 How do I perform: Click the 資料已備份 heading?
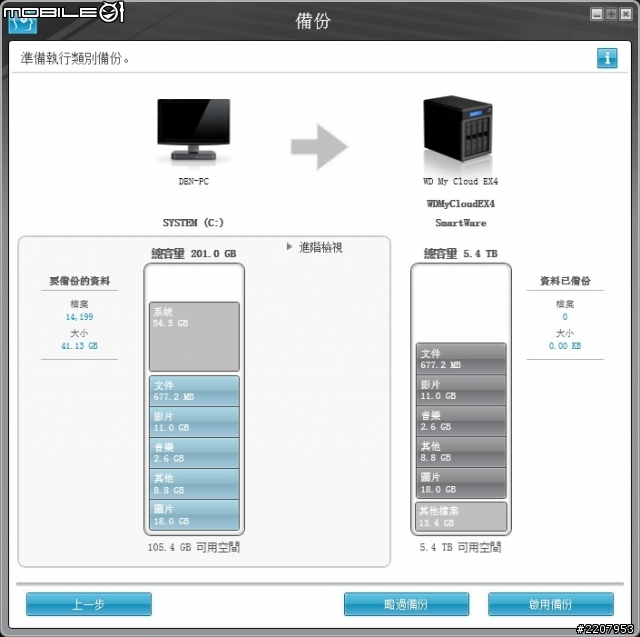click(565, 281)
